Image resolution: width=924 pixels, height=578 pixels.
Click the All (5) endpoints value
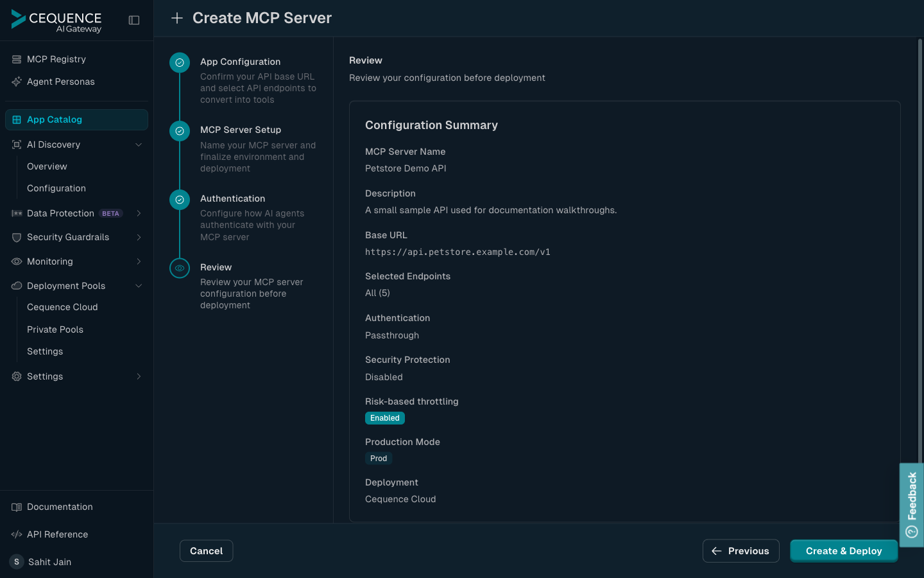[x=377, y=293]
